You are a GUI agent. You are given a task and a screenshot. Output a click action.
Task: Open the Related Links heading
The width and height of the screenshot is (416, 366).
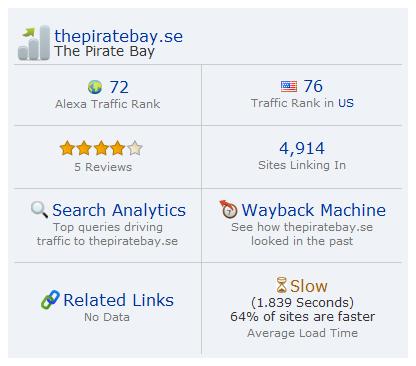119,300
